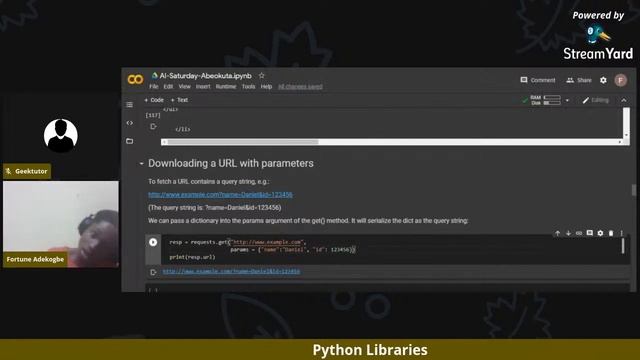Clear output icon of cell 117
This screenshot has width=640, height=360.
(x=153, y=127)
